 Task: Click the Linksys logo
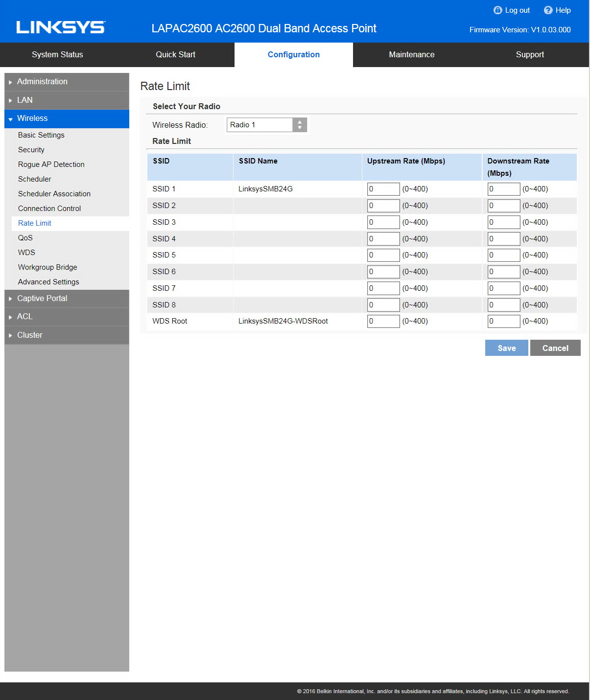(x=61, y=27)
